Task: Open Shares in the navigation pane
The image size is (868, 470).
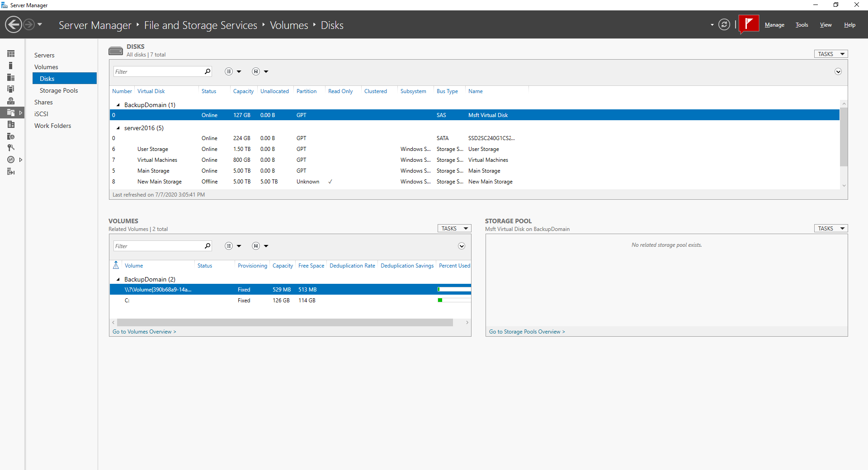Action: 43,102
